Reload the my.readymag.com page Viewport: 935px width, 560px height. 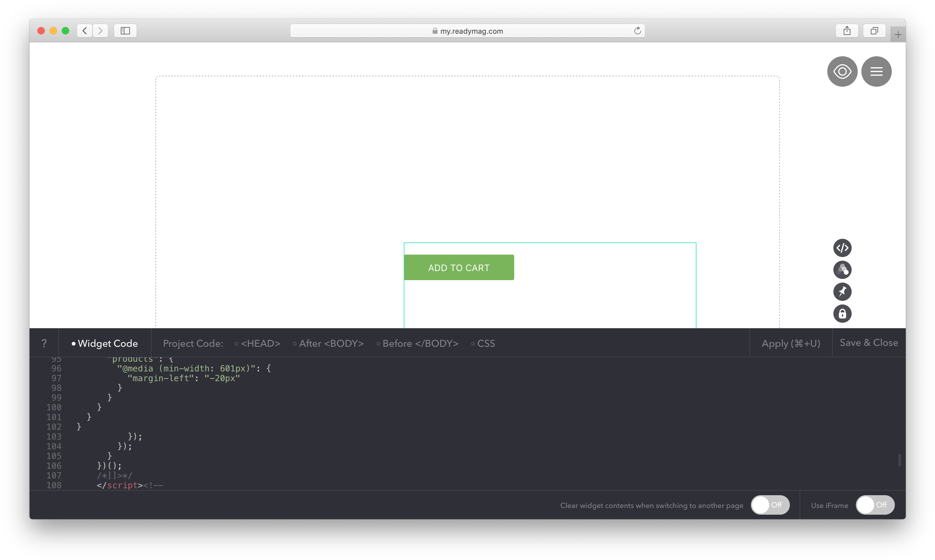pyautogui.click(x=637, y=31)
